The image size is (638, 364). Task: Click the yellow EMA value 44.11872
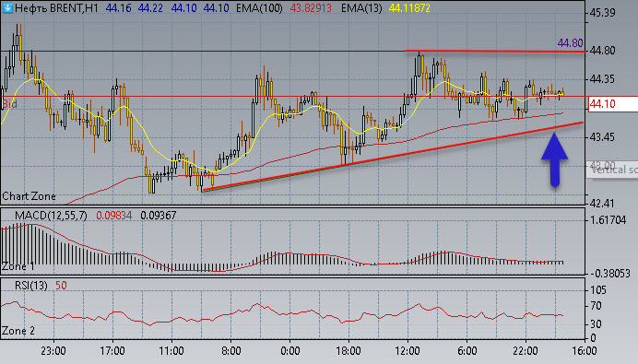(x=409, y=8)
